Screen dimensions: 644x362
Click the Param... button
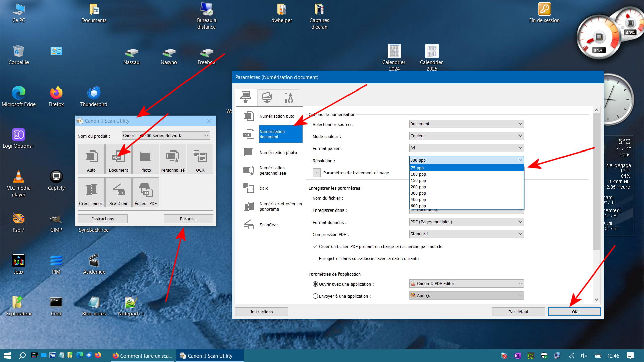[x=188, y=219]
